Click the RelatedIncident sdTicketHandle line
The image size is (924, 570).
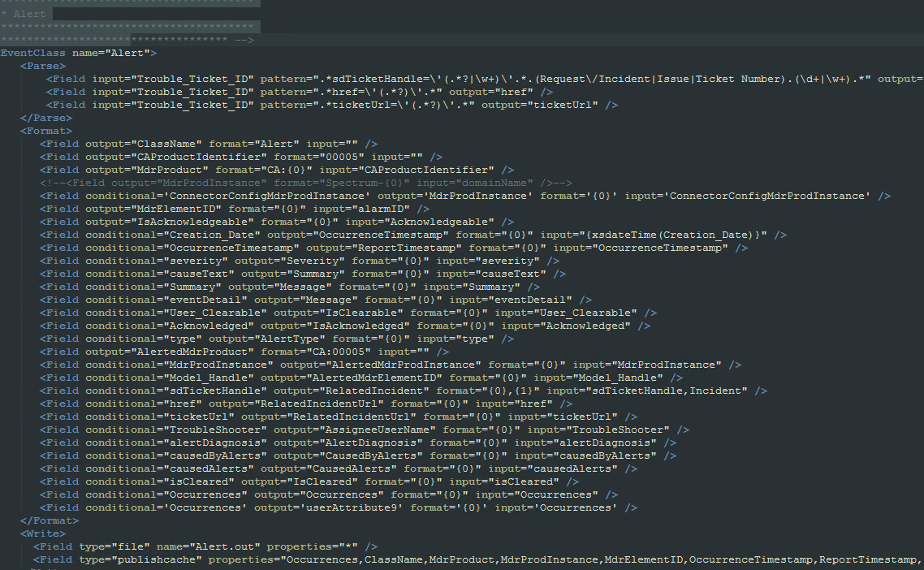[x=403, y=391]
